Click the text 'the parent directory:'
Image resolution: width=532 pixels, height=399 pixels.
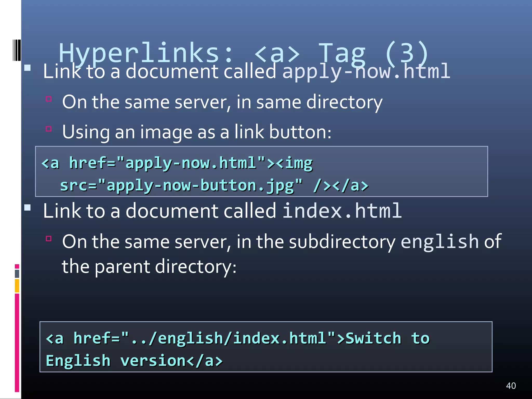click(x=149, y=267)
